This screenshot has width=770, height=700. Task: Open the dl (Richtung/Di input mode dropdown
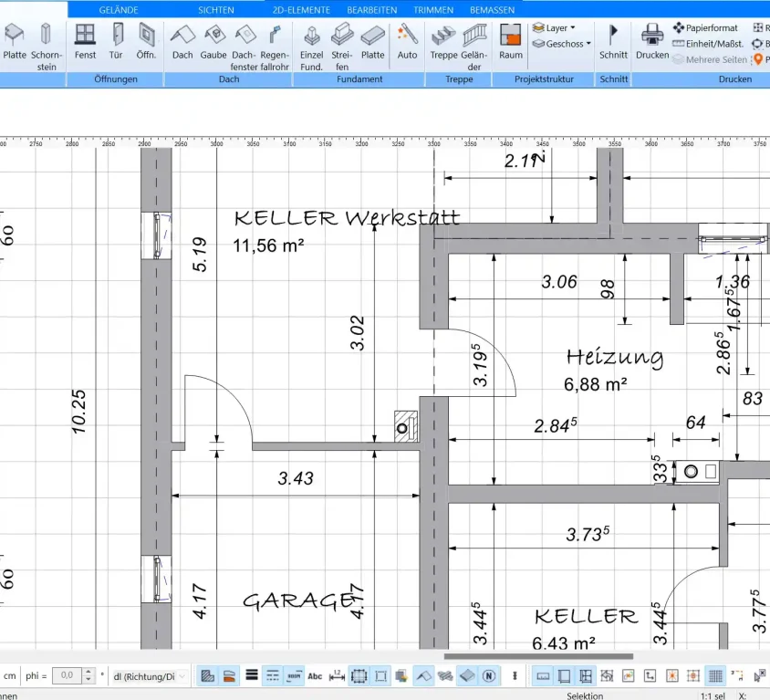point(150,676)
